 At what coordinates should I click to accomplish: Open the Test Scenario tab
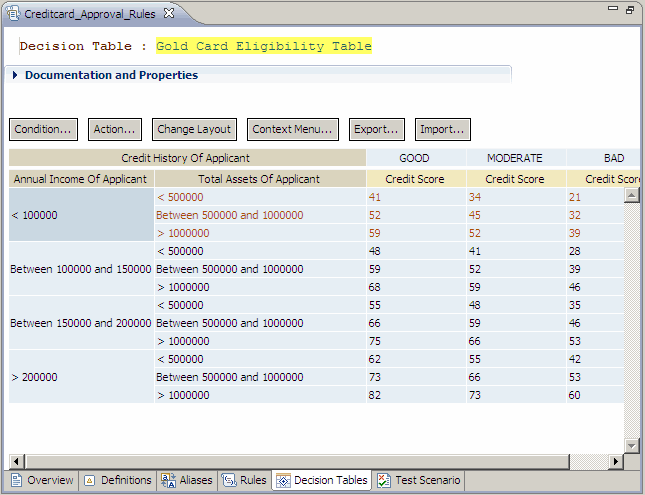[x=418, y=480]
